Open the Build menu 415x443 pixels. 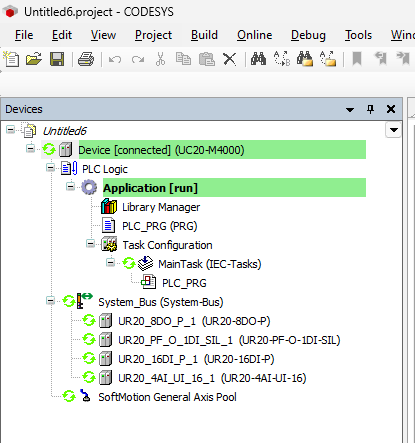click(204, 35)
